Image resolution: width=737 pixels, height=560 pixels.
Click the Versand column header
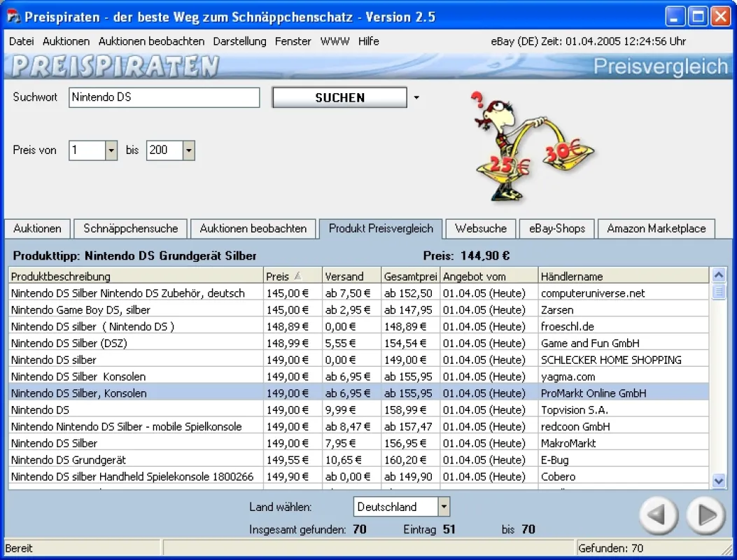click(x=351, y=276)
